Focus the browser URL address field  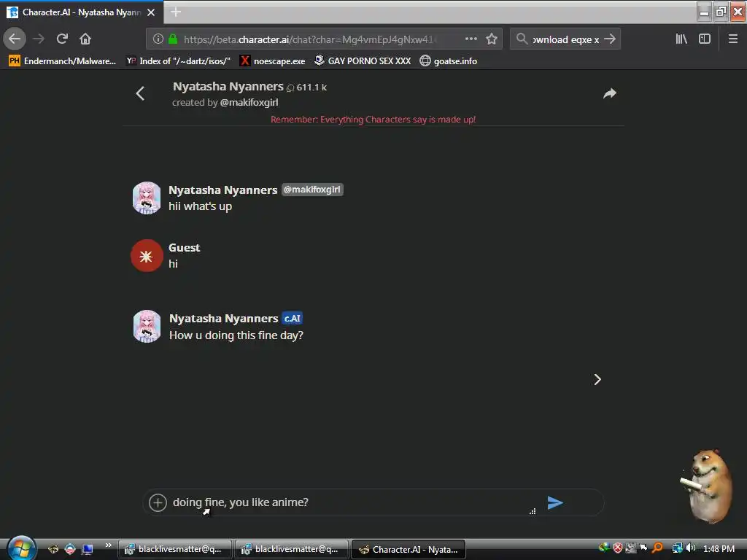(309, 39)
